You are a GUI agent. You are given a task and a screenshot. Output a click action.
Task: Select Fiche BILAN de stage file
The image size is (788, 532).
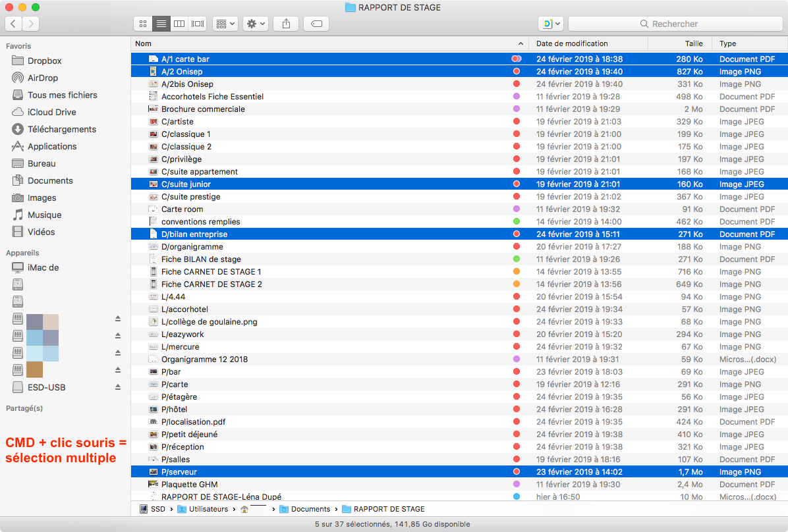click(201, 259)
